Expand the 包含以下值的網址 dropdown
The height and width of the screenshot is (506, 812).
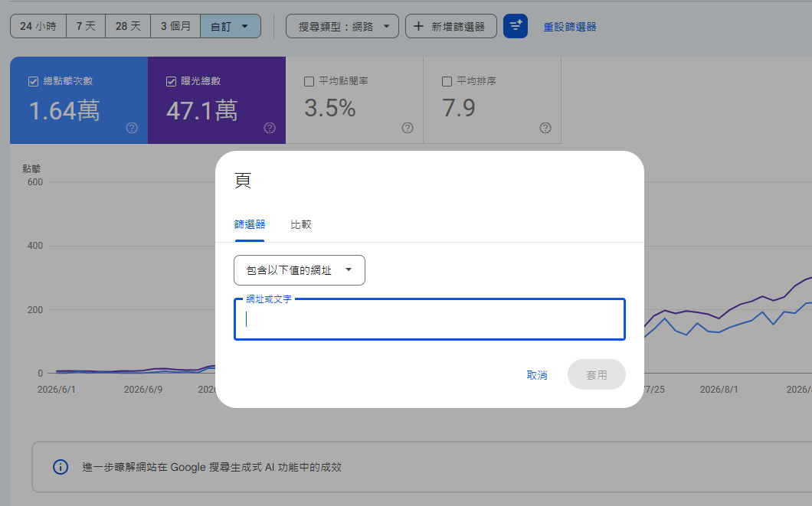point(300,270)
